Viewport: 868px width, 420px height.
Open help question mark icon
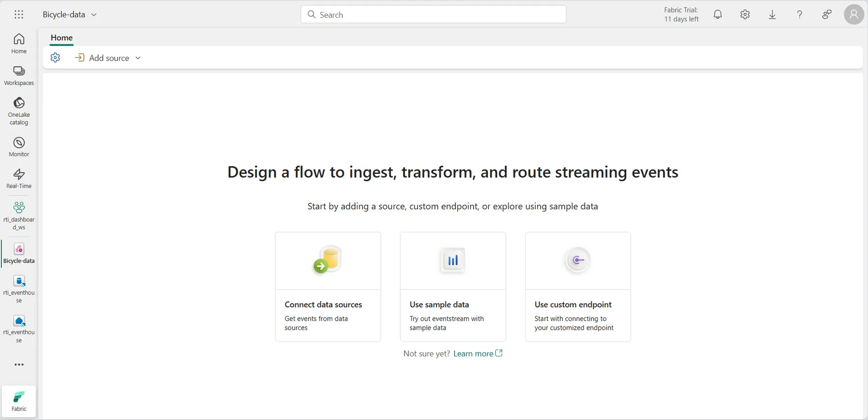point(800,14)
